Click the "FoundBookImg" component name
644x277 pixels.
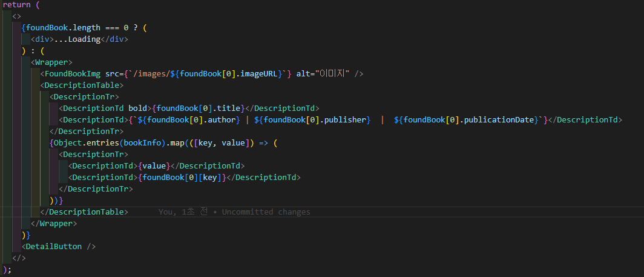[x=72, y=74]
